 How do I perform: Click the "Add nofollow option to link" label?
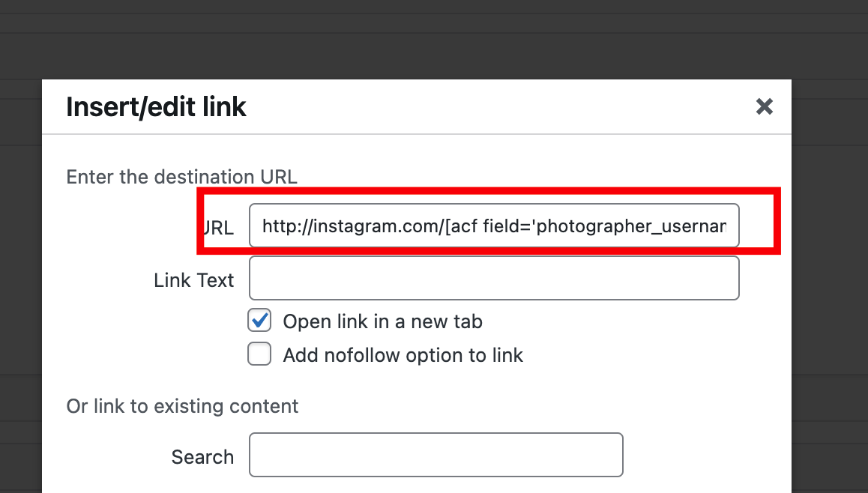pyautogui.click(x=403, y=355)
